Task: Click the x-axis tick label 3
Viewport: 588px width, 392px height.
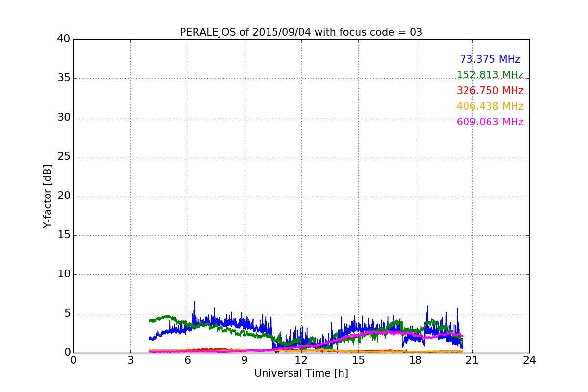Action: coord(130,360)
